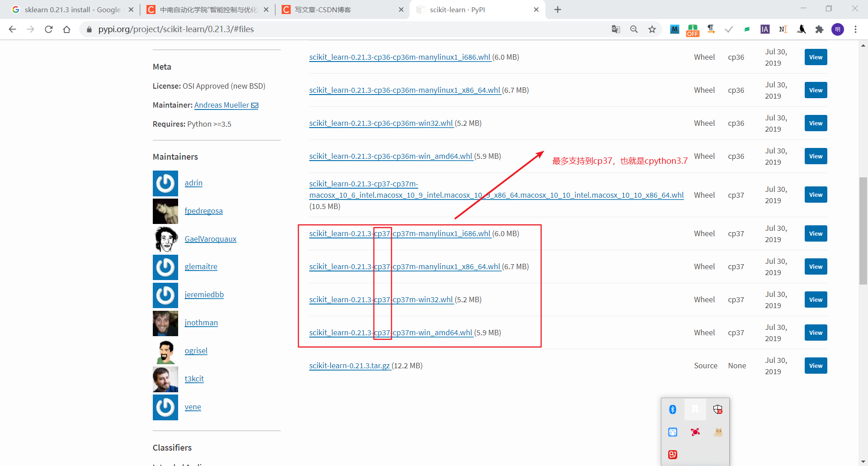Image resolution: width=868 pixels, height=466 pixels.
Task: Click the tan cat tray icon
Action: tap(718, 432)
